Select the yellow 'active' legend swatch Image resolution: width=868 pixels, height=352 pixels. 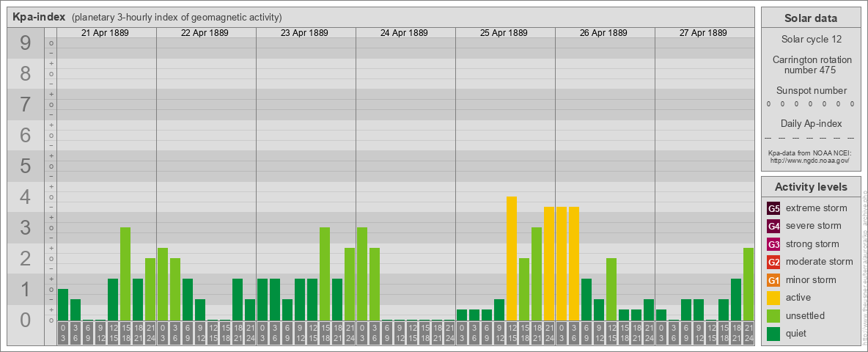773,298
